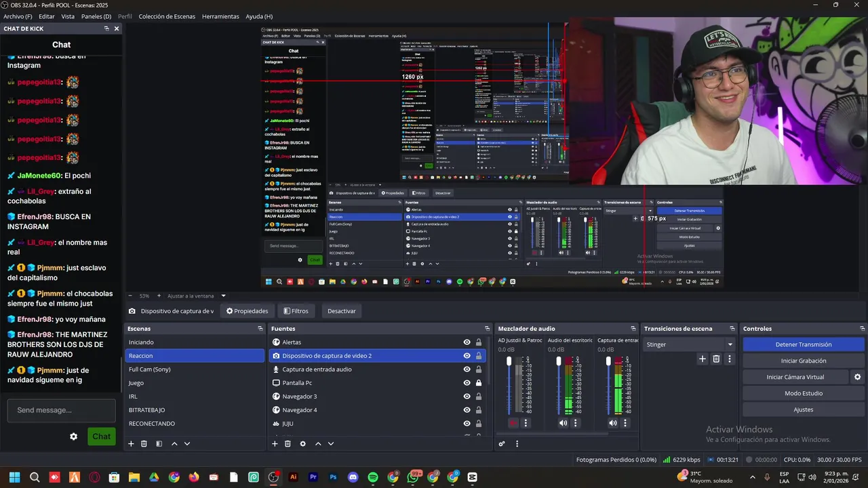Open Photoshop from the Windows taskbar
The width and height of the screenshot is (868, 488).
[x=333, y=477]
